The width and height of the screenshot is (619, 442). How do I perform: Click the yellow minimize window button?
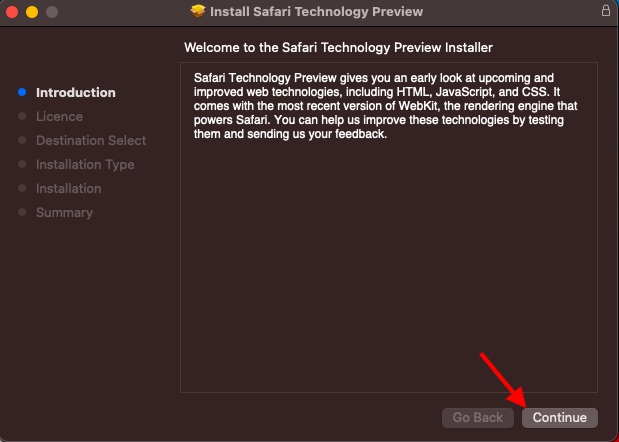(32, 12)
